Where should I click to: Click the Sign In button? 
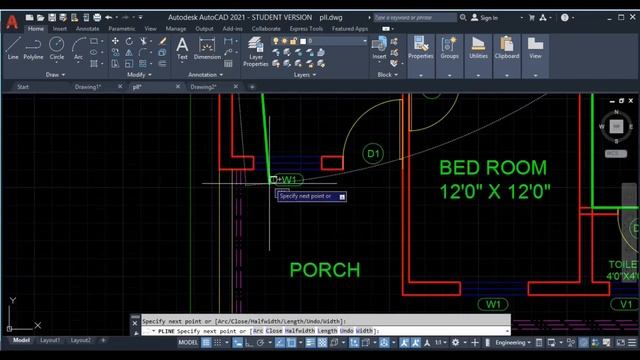[485, 18]
